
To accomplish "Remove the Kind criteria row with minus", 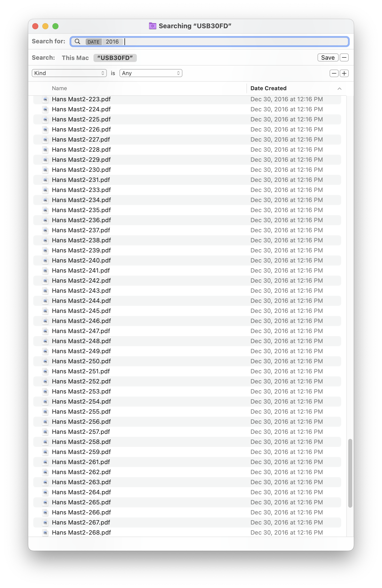I will 334,73.
